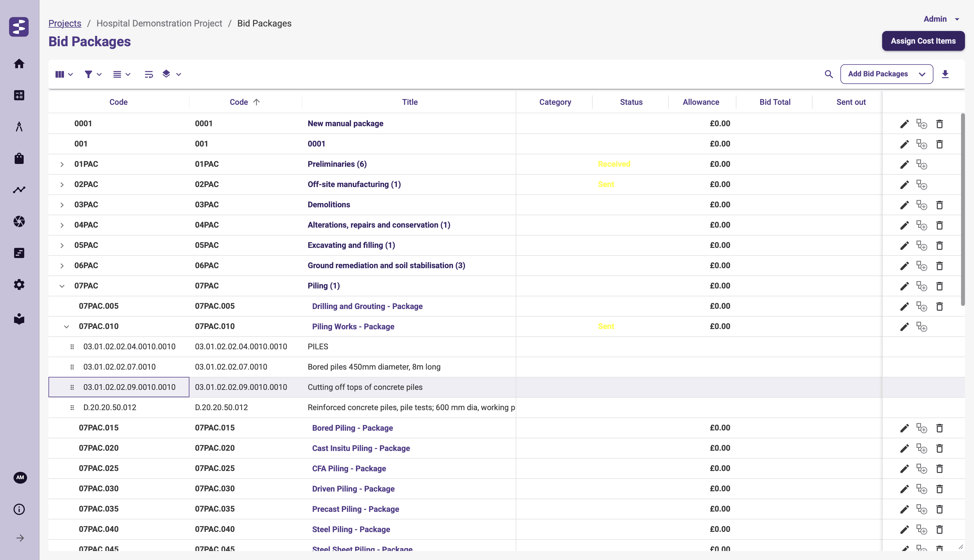Click the Assign Cost Items button
Screen dimensions: 974x560
coord(923,41)
